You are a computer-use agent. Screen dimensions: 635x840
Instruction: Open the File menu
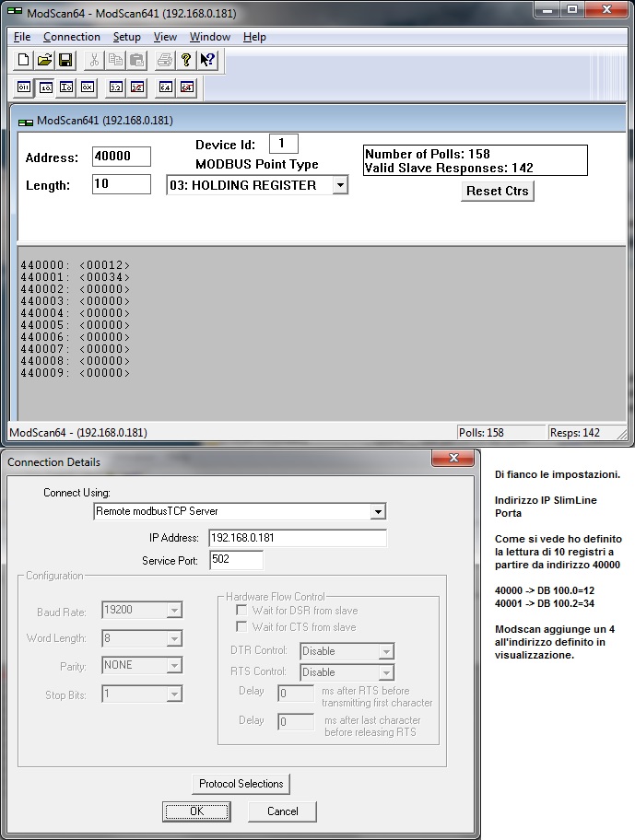pos(22,37)
